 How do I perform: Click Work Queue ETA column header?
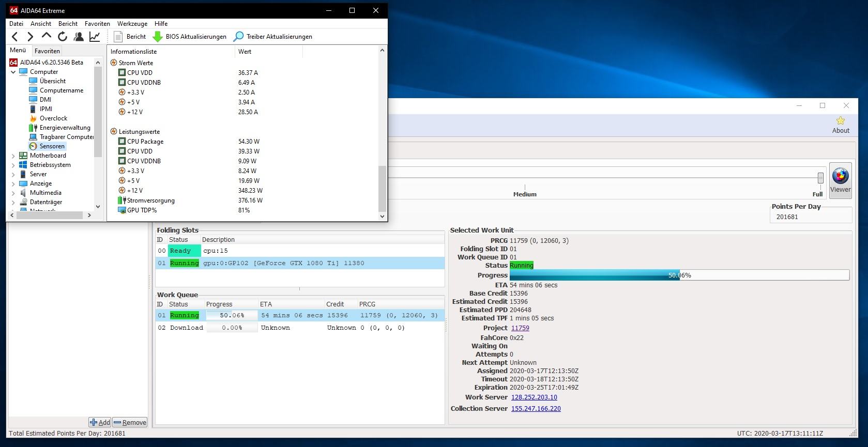(x=291, y=304)
